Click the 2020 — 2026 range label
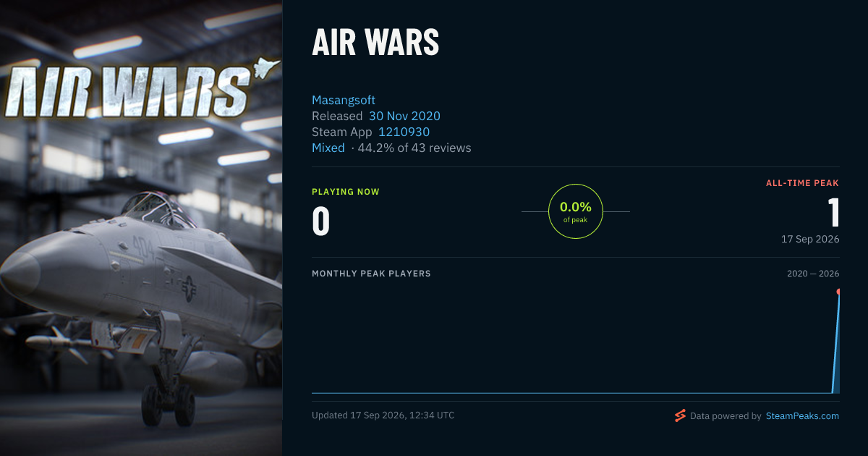868x456 pixels. 813,274
